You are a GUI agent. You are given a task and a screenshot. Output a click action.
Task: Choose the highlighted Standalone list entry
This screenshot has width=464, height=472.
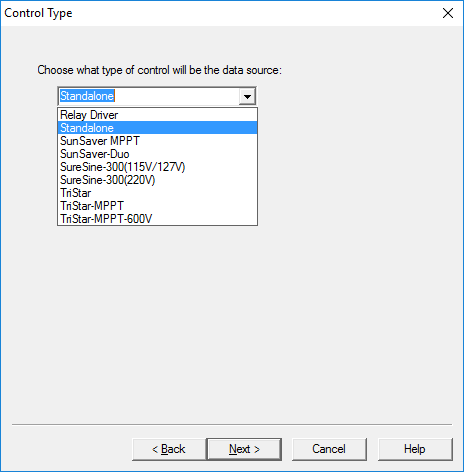157,128
